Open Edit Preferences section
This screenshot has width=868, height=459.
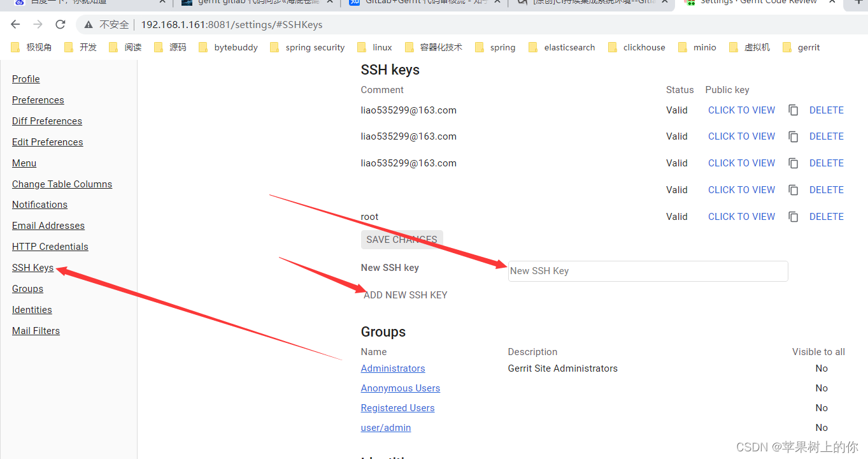pyautogui.click(x=48, y=142)
